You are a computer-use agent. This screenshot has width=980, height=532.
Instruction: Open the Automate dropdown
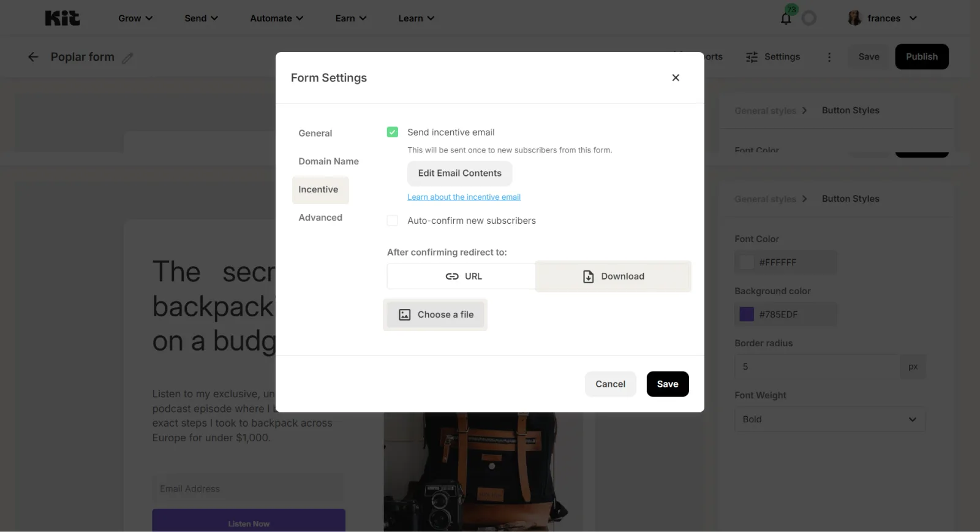tap(276, 18)
